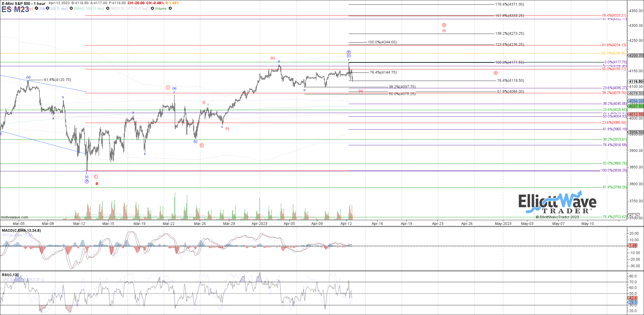644x315 pixels.
Task: Select the 61.8%(4084.00) retracement label
Action: click(511, 92)
